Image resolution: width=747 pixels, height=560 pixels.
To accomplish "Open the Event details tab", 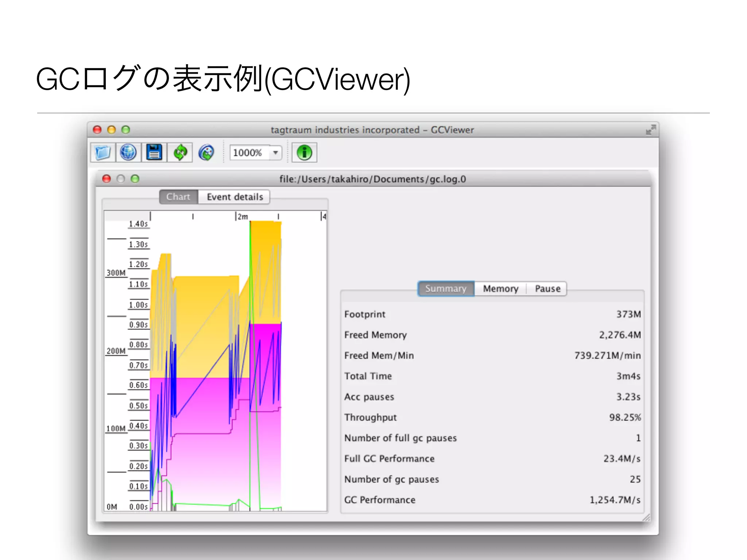I will (235, 197).
